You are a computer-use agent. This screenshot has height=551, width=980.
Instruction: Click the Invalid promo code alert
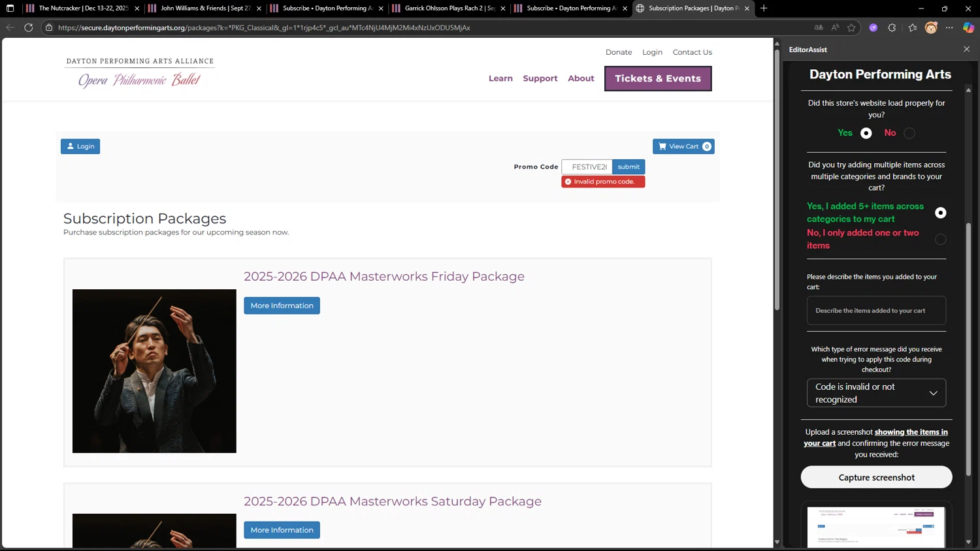click(603, 181)
